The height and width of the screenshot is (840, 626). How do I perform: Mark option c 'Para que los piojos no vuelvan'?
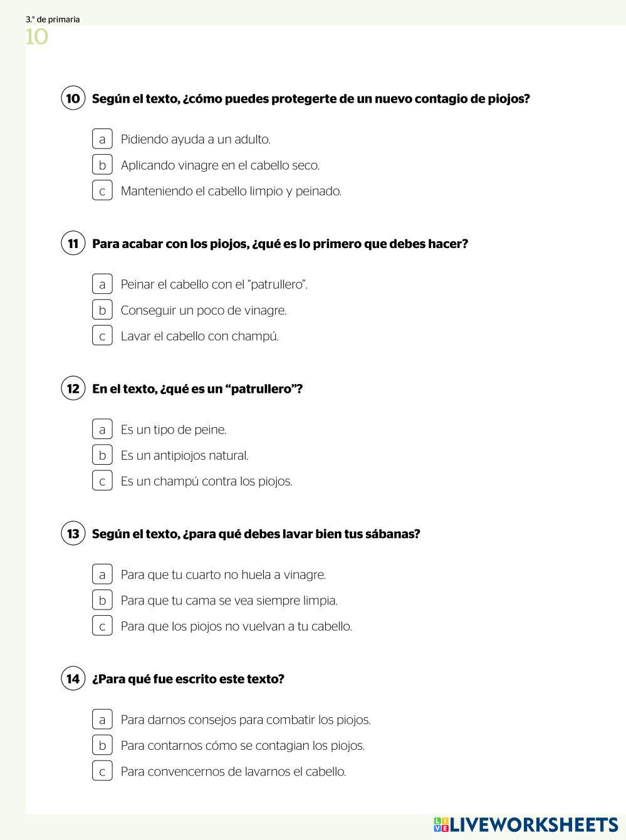102,626
